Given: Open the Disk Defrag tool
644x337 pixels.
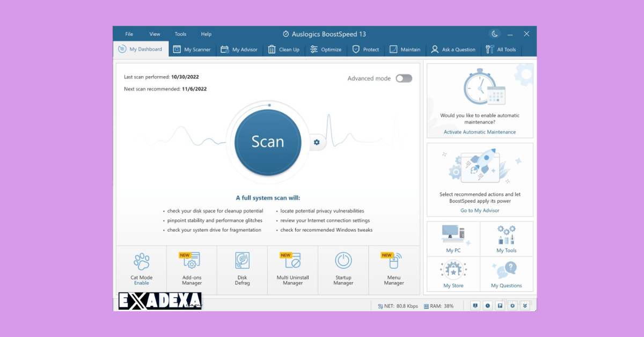Looking at the screenshot, I should (x=242, y=270).
